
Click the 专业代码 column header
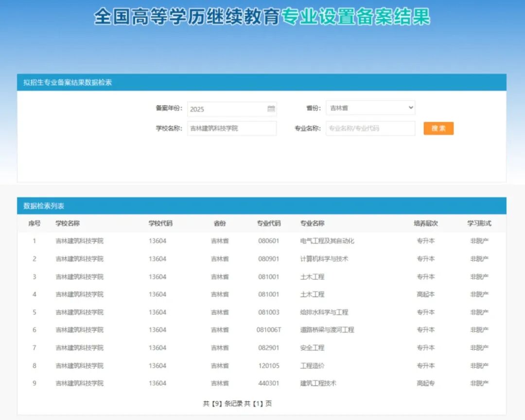click(270, 223)
